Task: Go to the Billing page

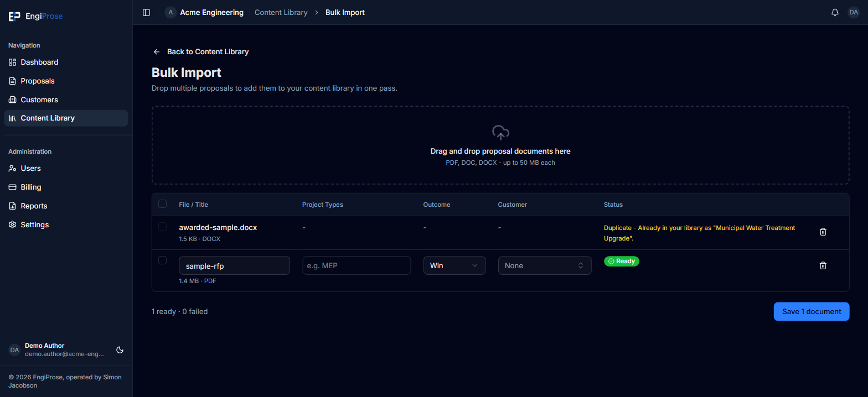Action: pos(66,187)
